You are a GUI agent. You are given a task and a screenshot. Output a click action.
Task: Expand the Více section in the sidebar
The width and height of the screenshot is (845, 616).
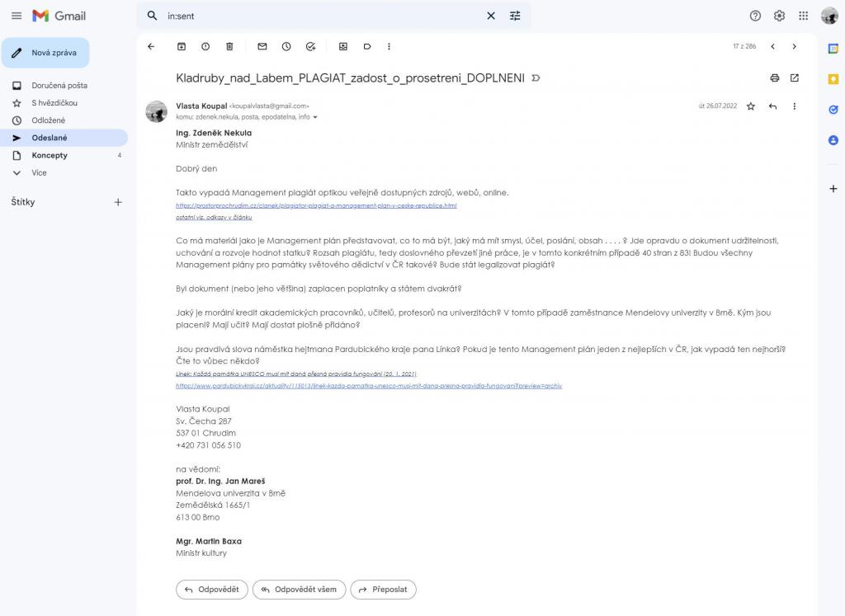[x=39, y=173]
